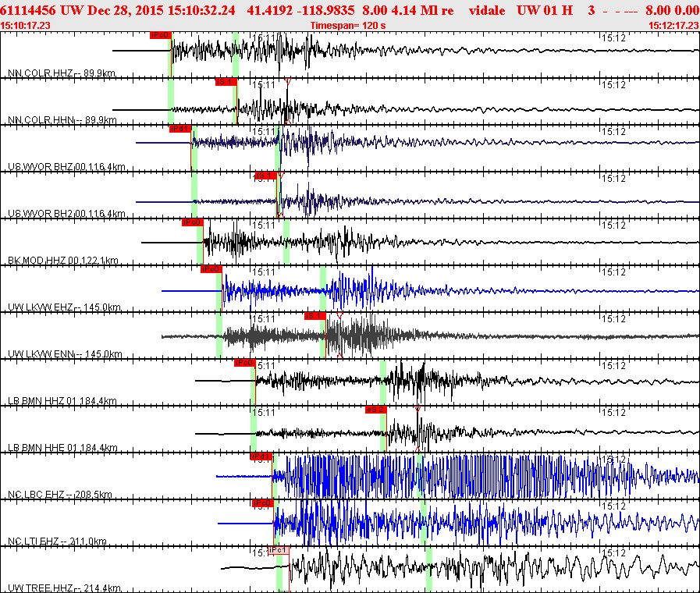Click event ID 61114456 in the header

pyautogui.click(x=28, y=10)
